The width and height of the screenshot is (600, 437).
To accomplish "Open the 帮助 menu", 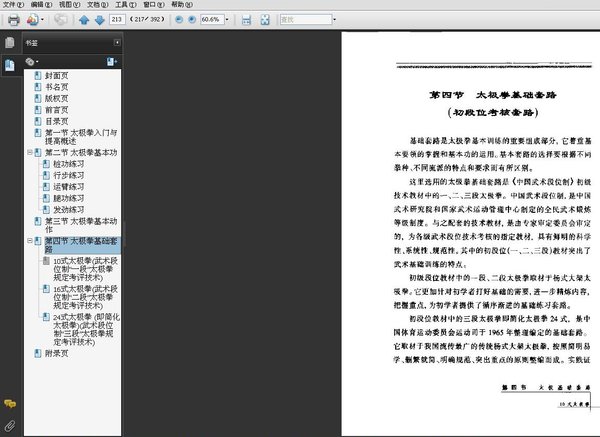I will tap(182, 5).
